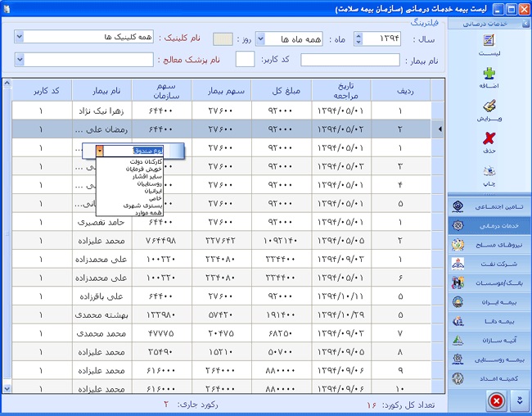
Task: Click the up arrow of the table scrollbar
Action: 7,83
